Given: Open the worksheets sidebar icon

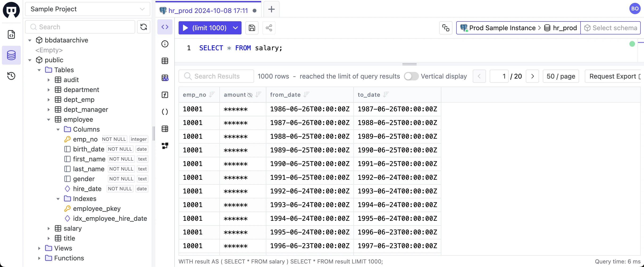Looking at the screenshot, I should coord(11,34).
